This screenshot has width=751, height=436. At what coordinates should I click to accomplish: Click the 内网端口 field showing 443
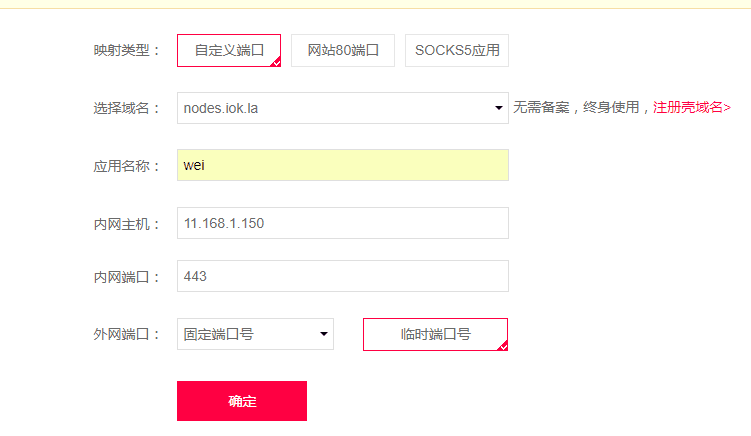point(342,276)
